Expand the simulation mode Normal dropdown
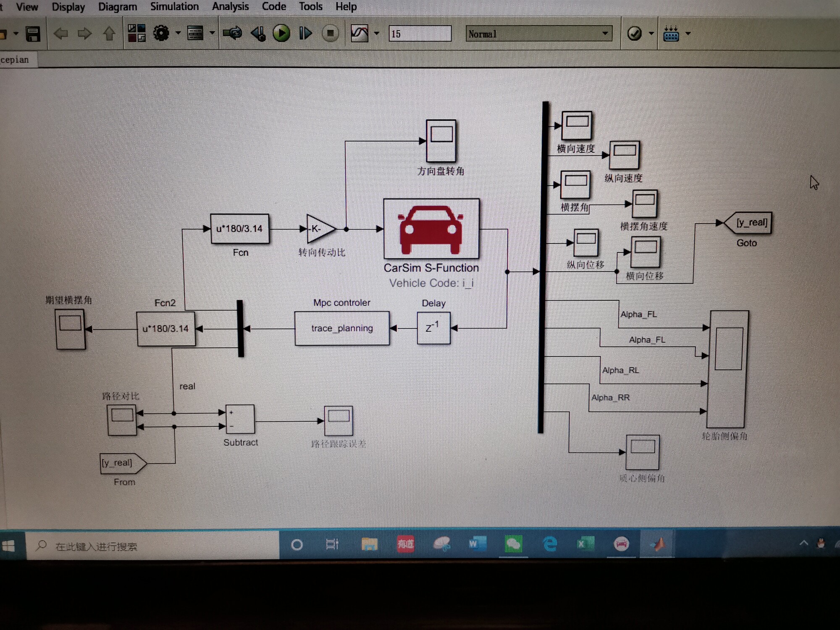The image size is (840, 630). point(605,34)
